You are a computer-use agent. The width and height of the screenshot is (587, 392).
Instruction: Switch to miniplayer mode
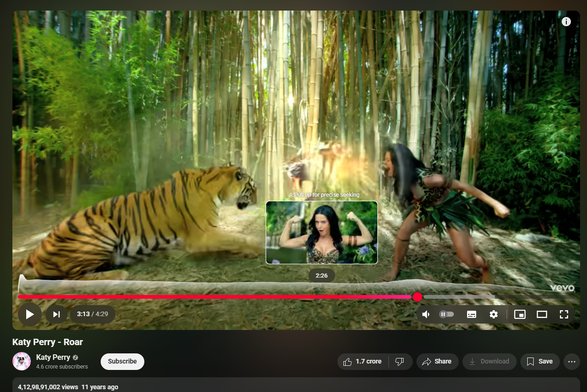coord(520,314)
